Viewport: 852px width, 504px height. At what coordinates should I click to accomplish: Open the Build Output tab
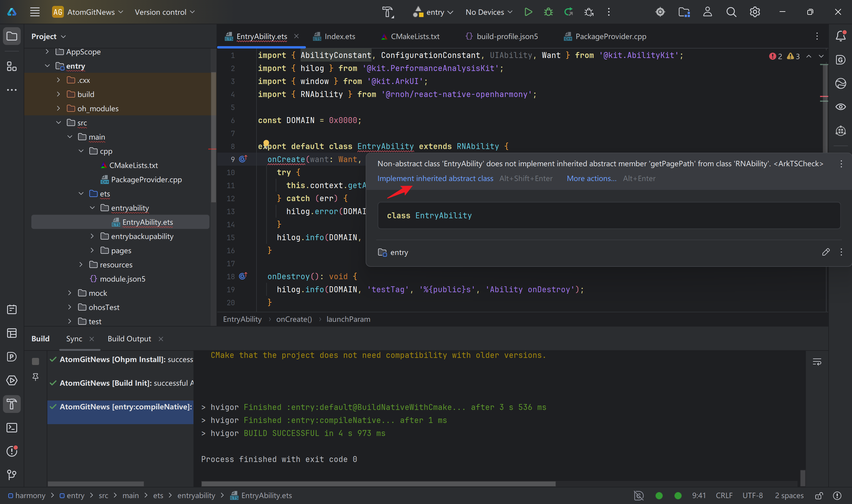[129, 339]
